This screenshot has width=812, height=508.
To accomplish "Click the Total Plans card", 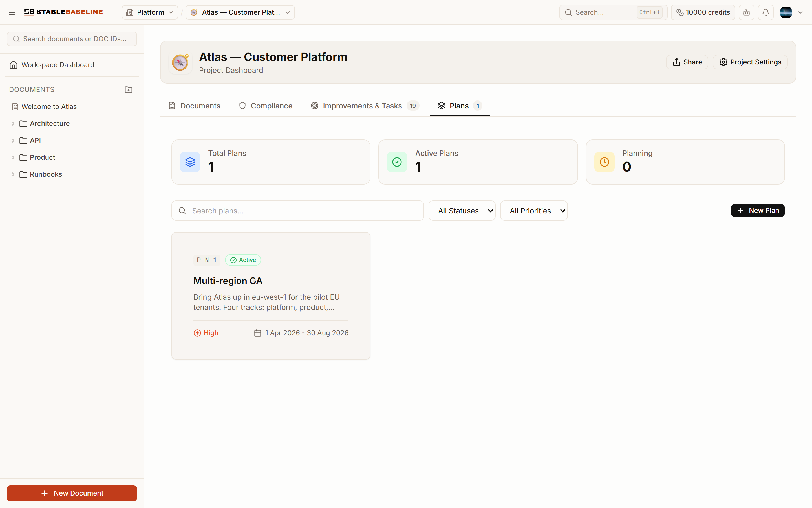I will coord(271,162).
